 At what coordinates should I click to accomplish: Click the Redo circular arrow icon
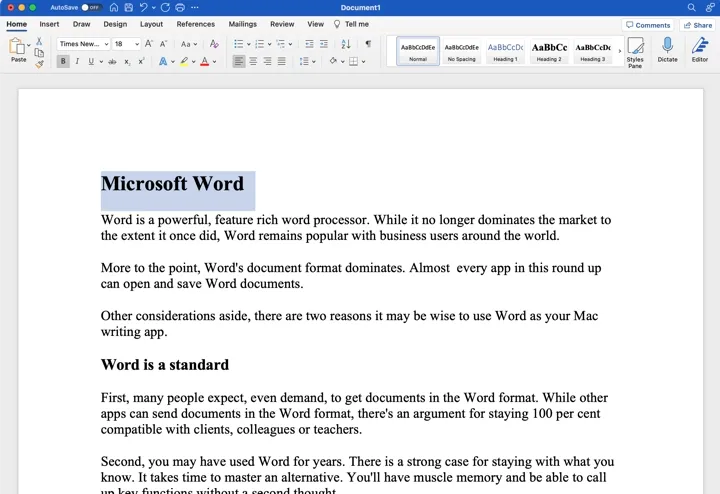click(165, 7)
